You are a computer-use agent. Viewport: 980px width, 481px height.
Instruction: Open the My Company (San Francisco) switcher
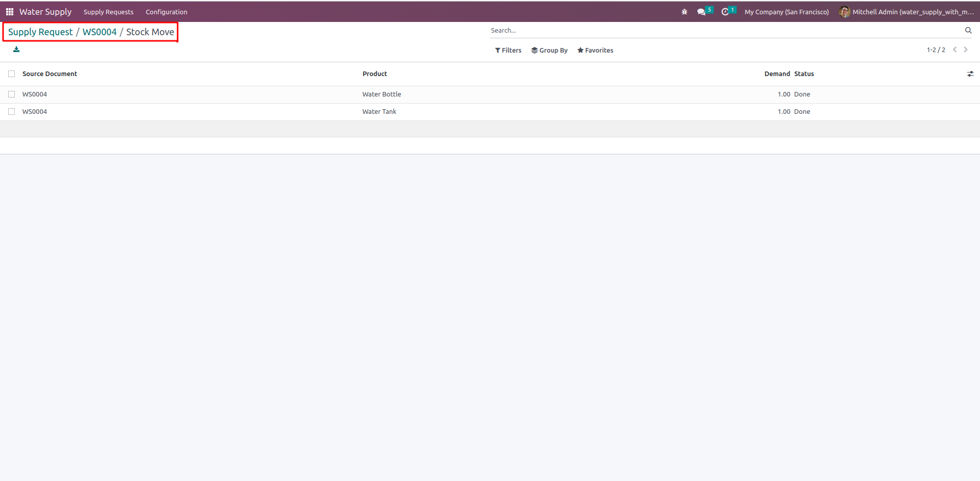point(787,12)
